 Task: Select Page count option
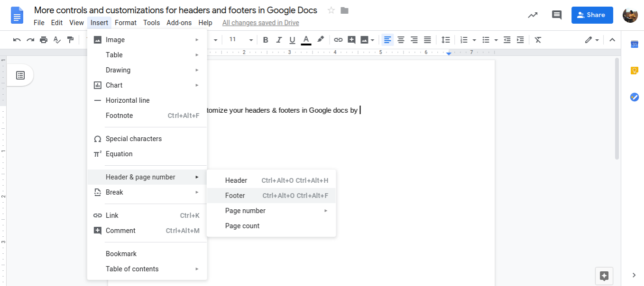coord(271,226)
